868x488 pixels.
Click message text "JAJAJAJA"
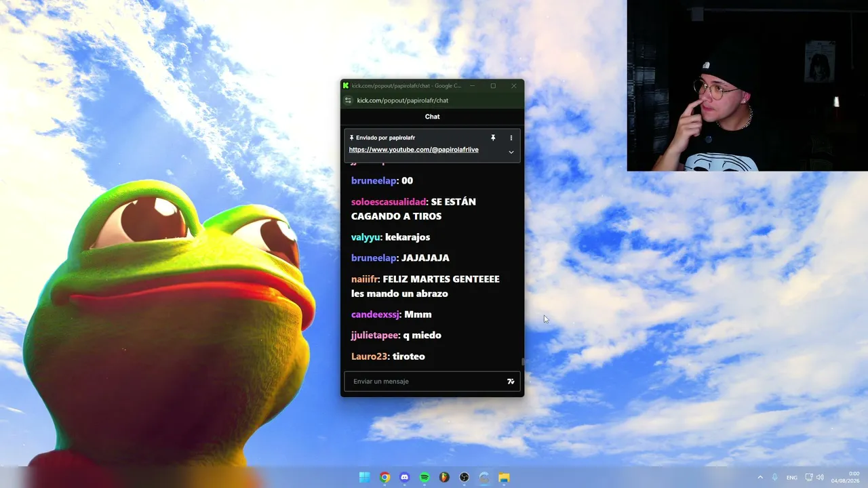click(425, 258)
